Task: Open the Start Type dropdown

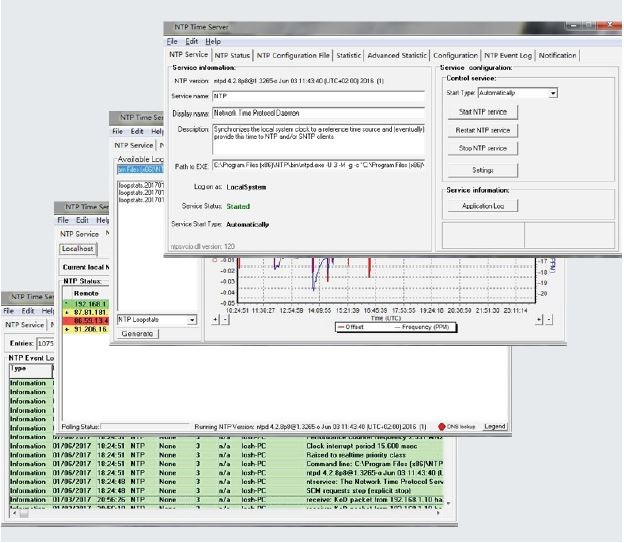Action: pyautogui.click(x=553, y=92)
